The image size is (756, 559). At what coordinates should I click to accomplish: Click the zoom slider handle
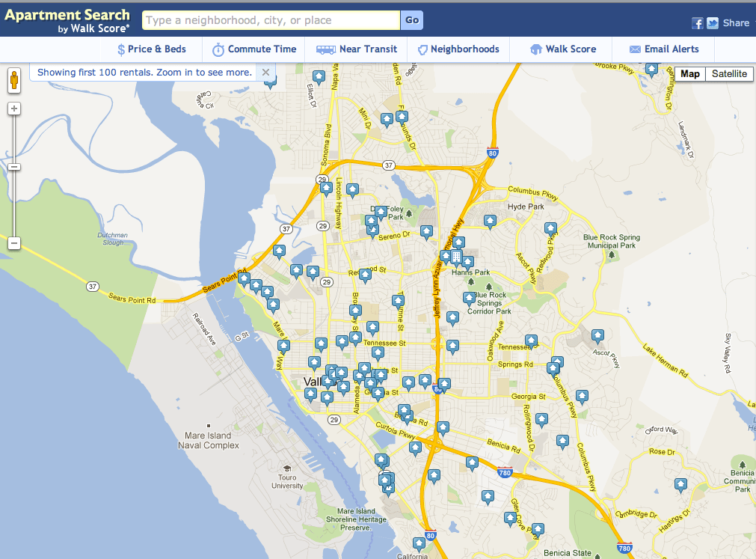pyautogui.click(x=14, y=167)
